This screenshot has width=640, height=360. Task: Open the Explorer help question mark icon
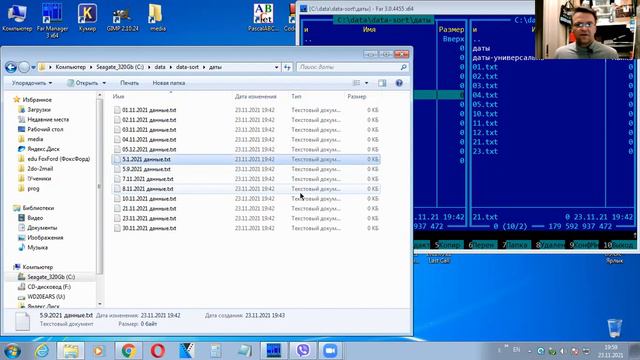[399, 83]
